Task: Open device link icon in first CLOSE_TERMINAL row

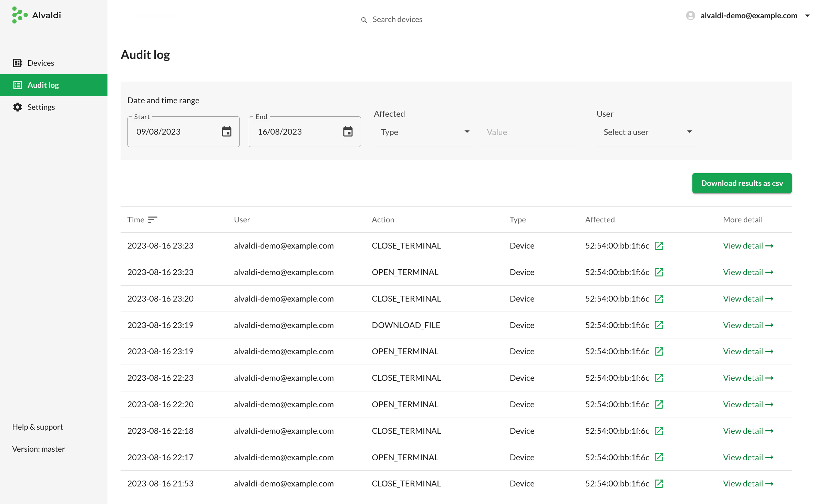Action: [659, 246]
